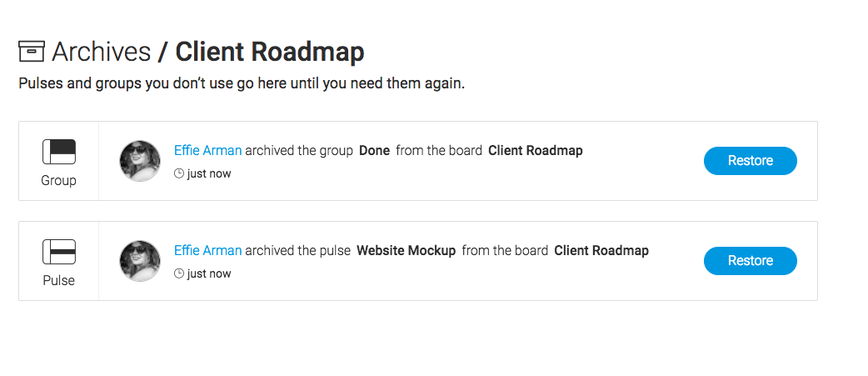Open Effie Arman link in group row
The width and height of the screenshot is (868, 376).
[207, 150]
